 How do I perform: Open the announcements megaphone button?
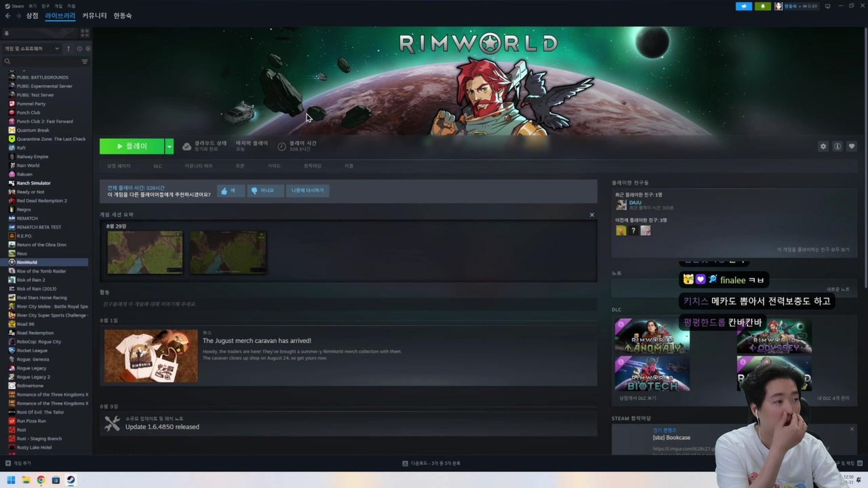click(x=743, y=6)
